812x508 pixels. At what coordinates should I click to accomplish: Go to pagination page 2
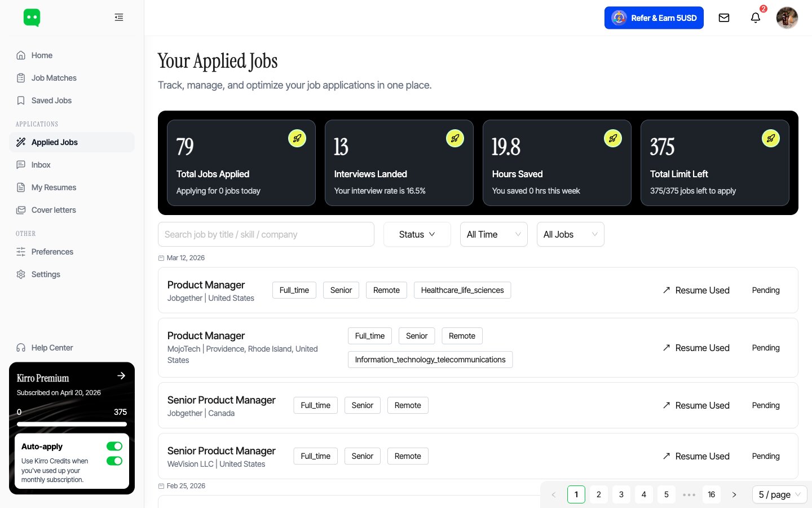coord(599,494)
